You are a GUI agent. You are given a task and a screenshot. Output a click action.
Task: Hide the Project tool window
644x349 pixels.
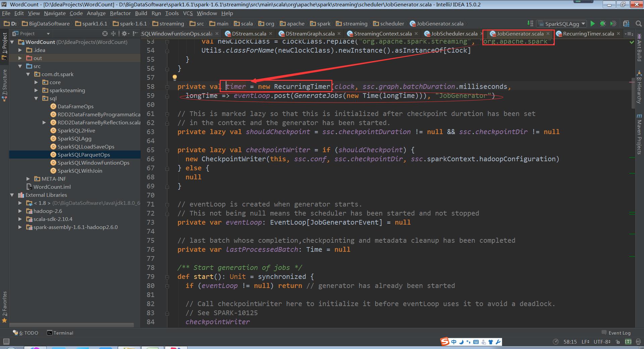[x=135, y=34]
